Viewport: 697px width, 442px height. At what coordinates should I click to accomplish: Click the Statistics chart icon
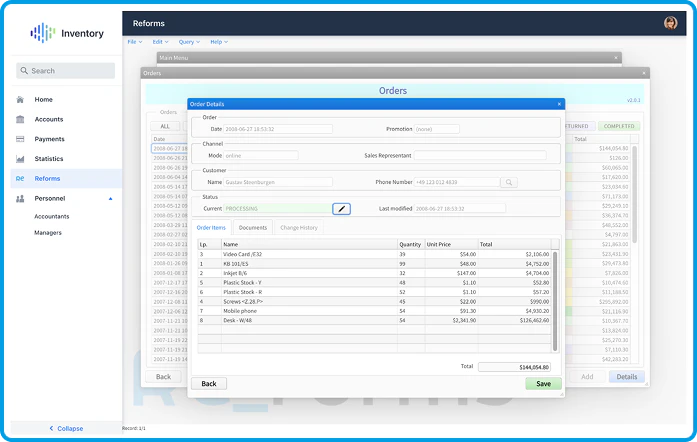[20, 159]
